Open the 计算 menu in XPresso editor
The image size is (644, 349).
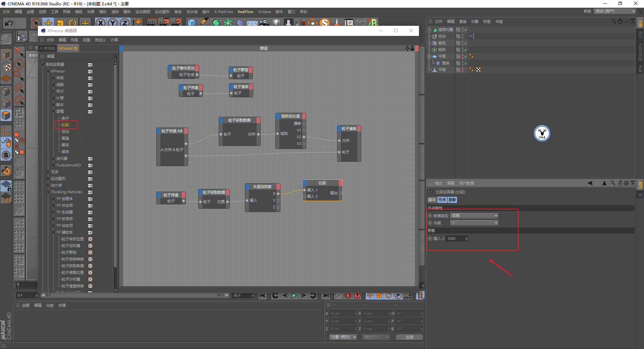[x=114, y=40]
